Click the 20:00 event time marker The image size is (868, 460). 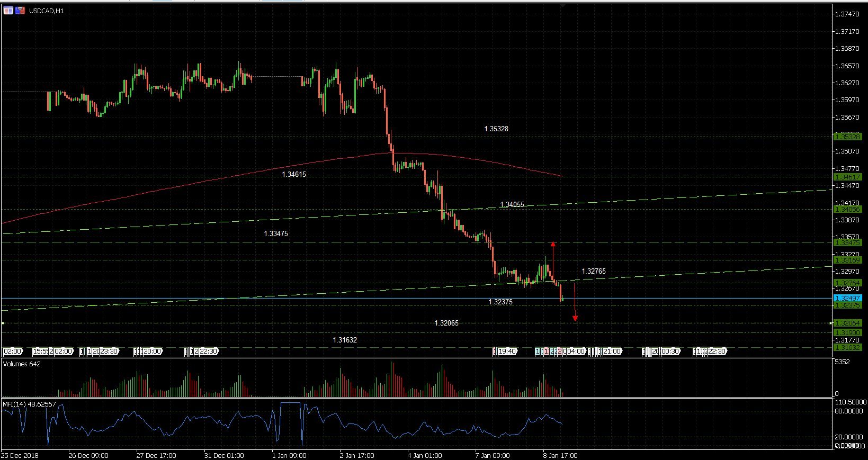click(x=153, y=351)
